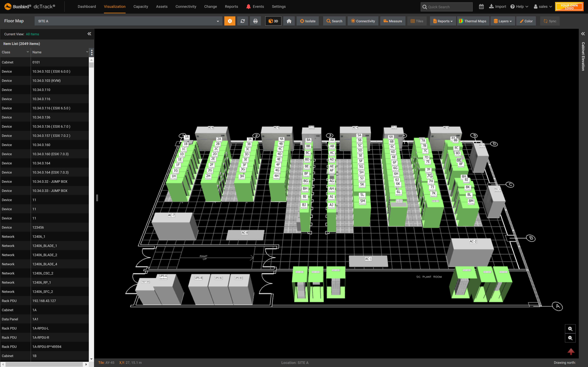Open the Connectivity tool
Image resolution: width=588 pixels, height=367 pixels.
coord(362,21)
